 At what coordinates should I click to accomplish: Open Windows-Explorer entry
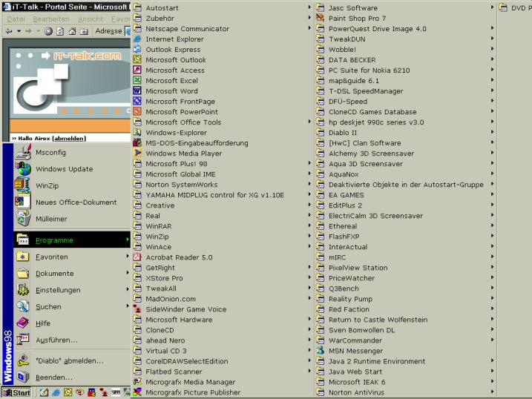(x=223, y=133)
